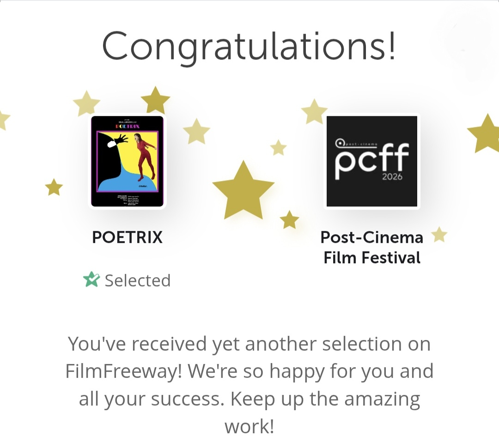Click the "Keep up the amazing" message line

249,399
